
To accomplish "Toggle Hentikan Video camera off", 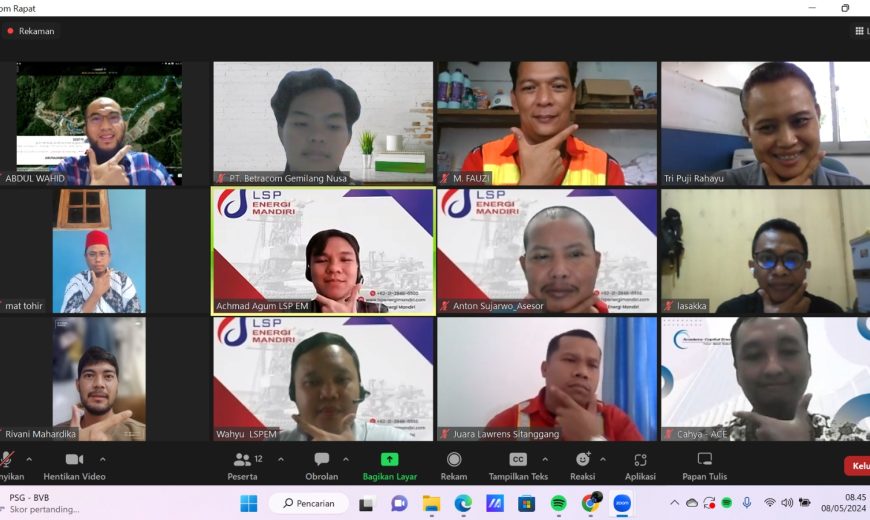I will click(x=74, y=466).
